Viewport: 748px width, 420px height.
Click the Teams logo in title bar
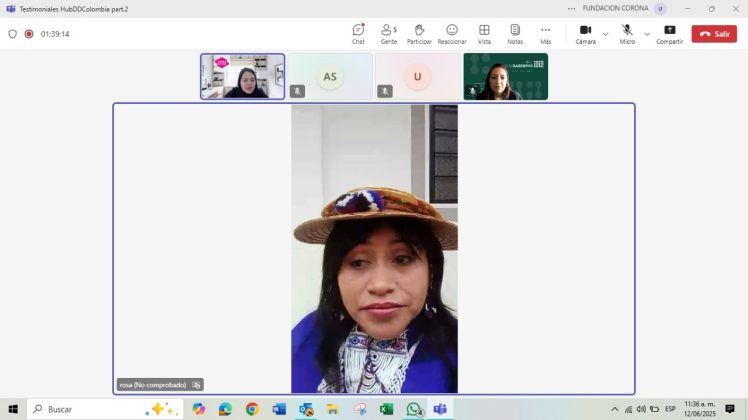[x=10, y=9]
